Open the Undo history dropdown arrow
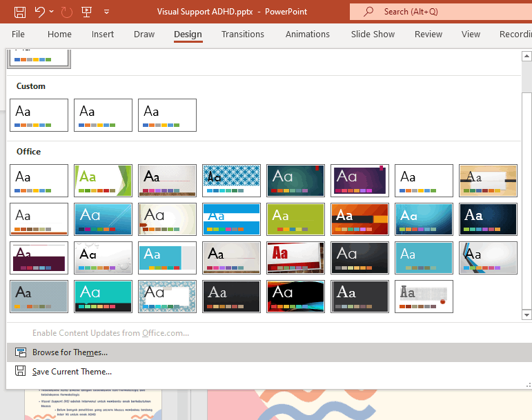 tap(51, 12)
